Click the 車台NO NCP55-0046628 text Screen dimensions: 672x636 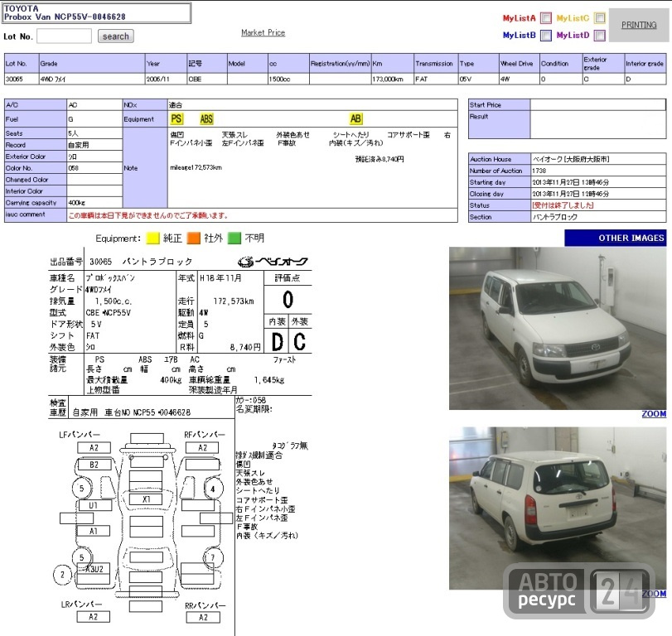point(147,412)
